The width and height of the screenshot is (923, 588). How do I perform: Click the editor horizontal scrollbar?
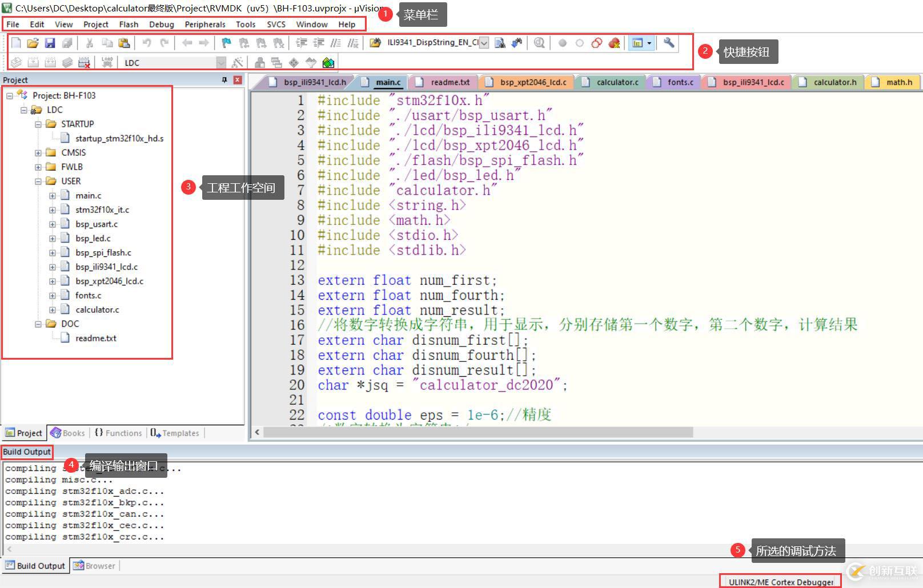(478, 432)
